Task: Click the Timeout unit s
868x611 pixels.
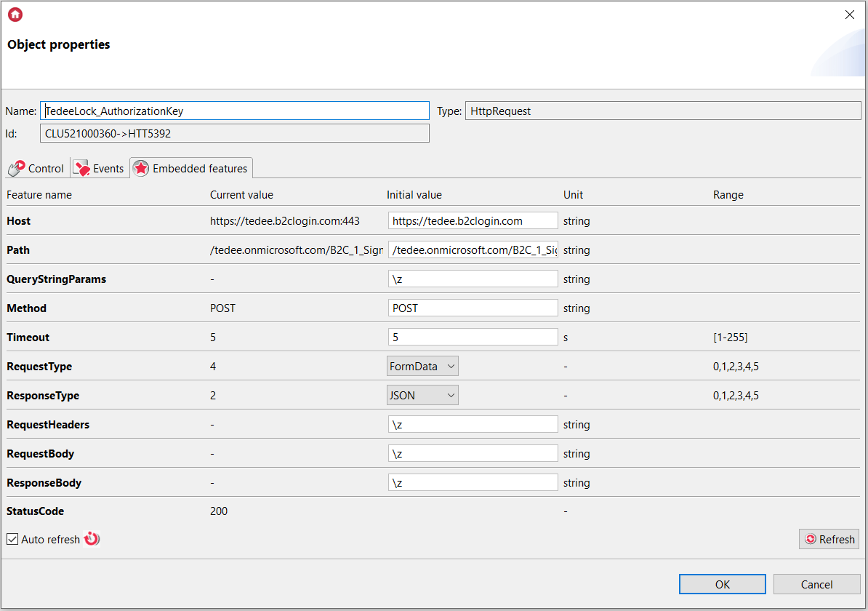Action: click(x=565, y=338)
